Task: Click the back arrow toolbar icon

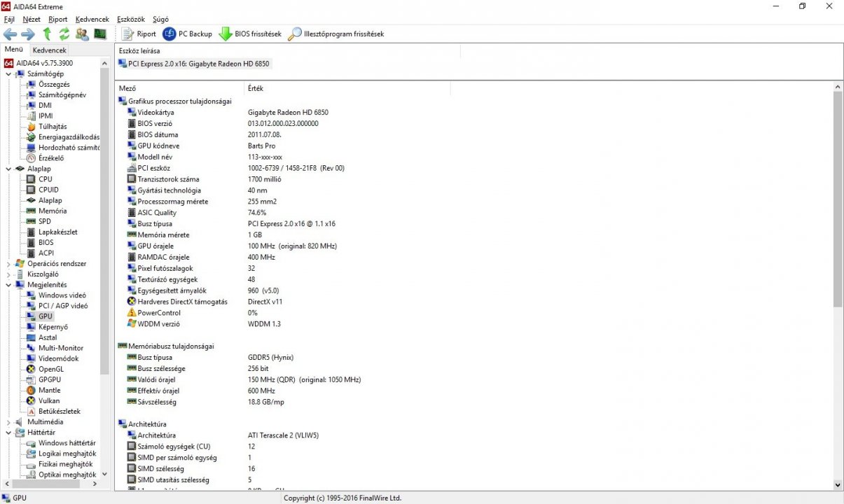Action: point(10,34)
